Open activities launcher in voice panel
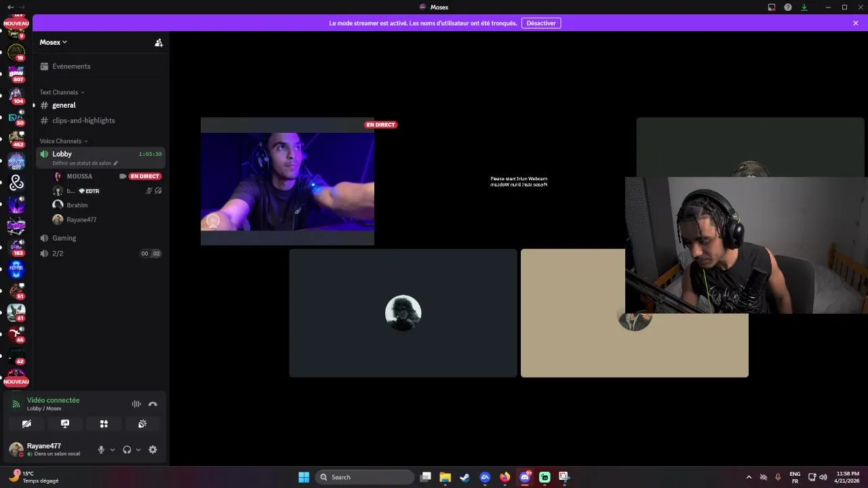The height and width of the screenshot is (488, 868). click(x=104, y=424)
